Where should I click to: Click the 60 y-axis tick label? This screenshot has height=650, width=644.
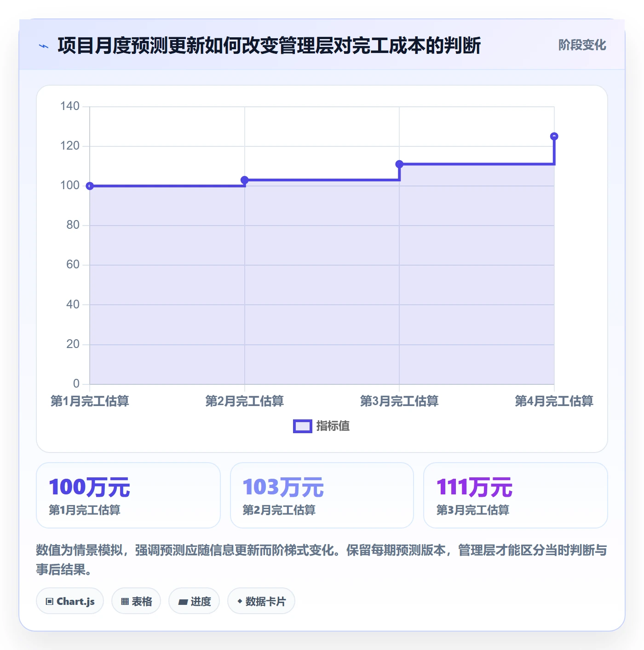(x=73, y=265)
